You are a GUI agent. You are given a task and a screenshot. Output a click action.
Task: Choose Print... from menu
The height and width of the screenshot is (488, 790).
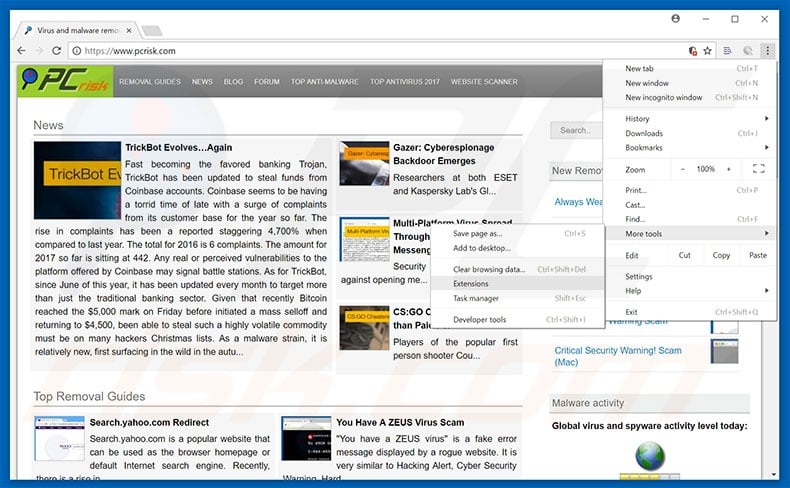[690, 190]
